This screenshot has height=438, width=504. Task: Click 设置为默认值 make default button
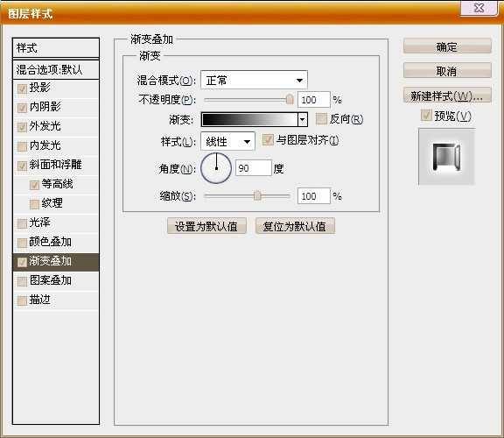[x=206, y=227]
